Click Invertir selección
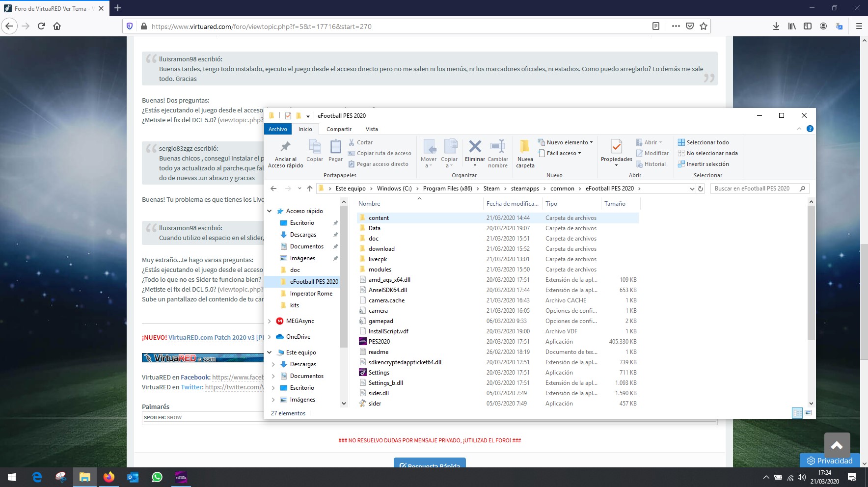Viewport: 868px width, 487px height. pyautogui.click(x=703, y=164)
